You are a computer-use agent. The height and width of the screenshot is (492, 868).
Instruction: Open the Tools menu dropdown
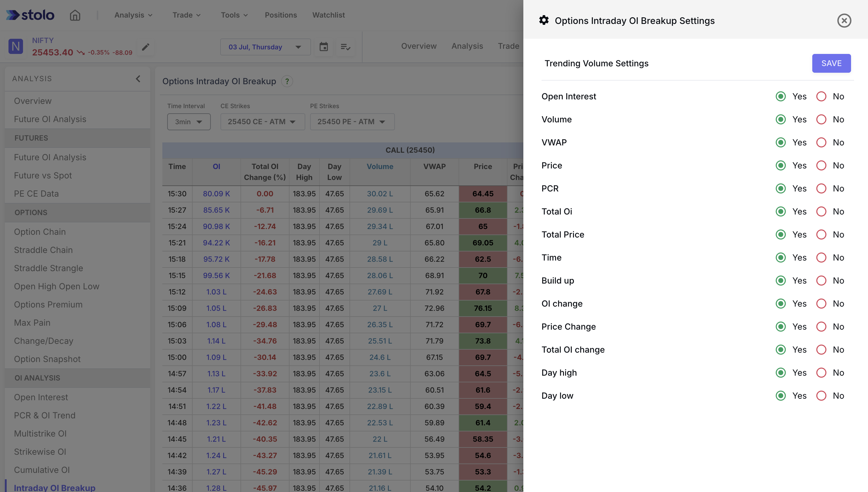pos(234,15)
